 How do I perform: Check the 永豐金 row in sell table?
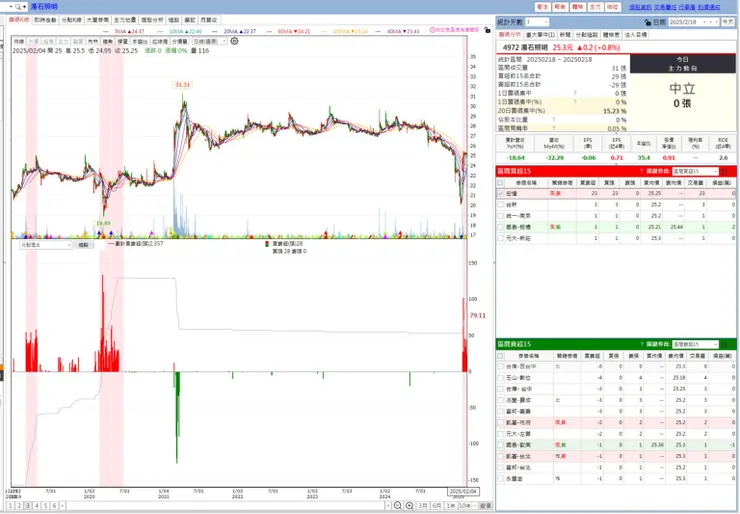point(500,478)
